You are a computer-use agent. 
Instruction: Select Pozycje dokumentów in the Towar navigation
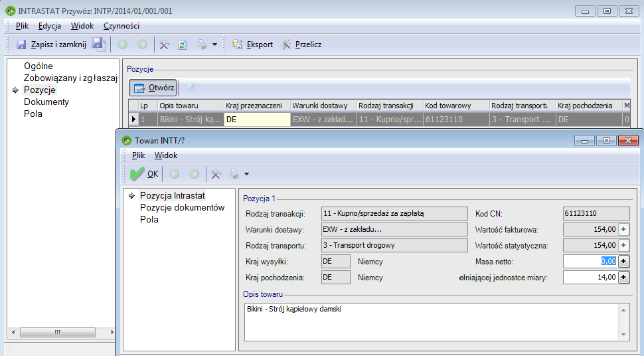click(183, 208)
